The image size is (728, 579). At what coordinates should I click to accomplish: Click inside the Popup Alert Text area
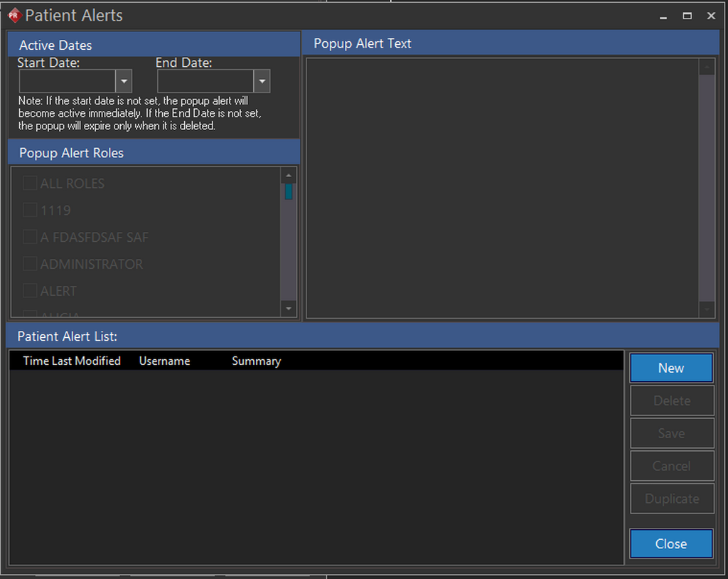(502, 188)
